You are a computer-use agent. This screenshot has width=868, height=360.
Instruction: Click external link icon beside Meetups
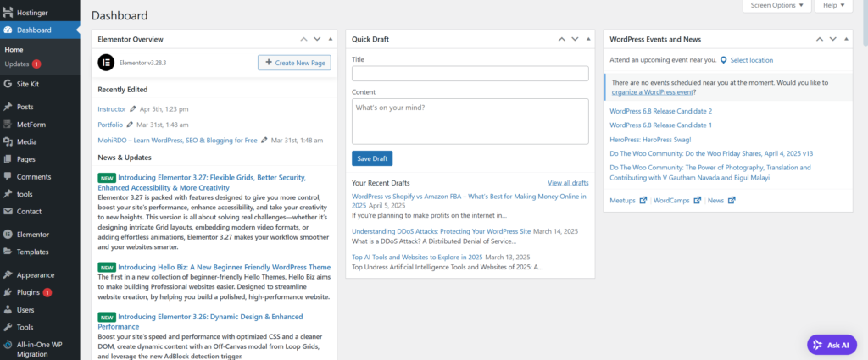[643, 200]
